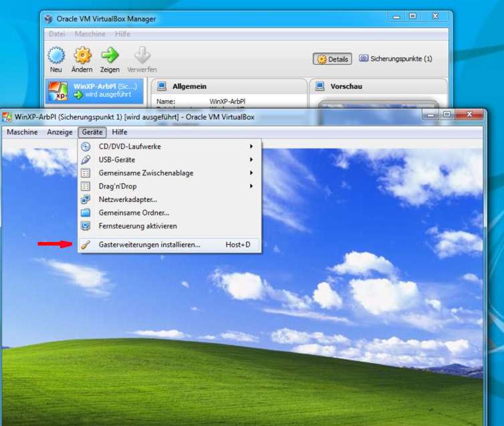The image size is (504, 426).
Task: Close the VirtualBox Manager window
Action: pyautogui.click(x=435, y=16)
